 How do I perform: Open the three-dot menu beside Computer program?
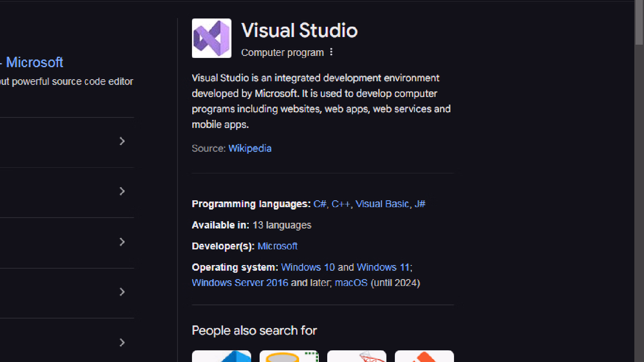tap(331, 52)
